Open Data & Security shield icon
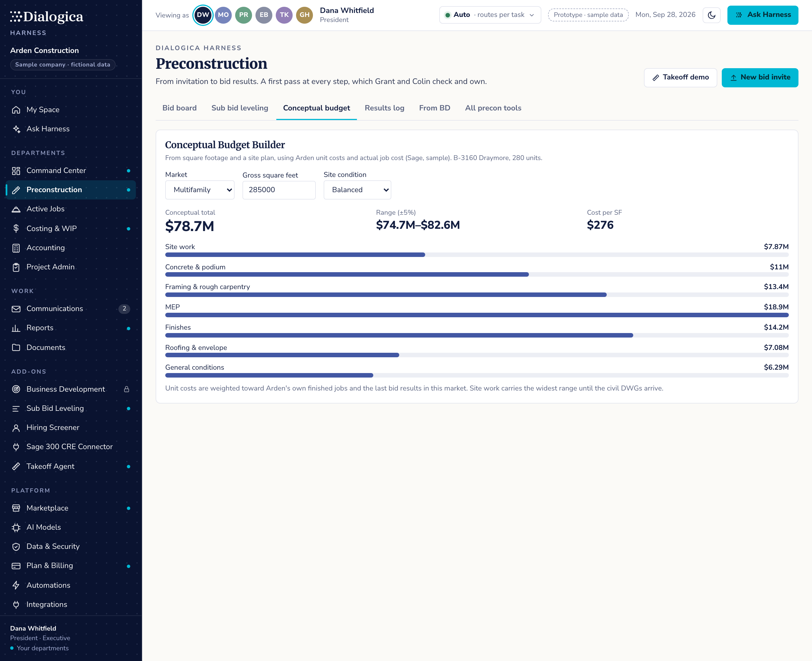Screen dimensions: 812x661 pyautogui.click(x=16, y=546)
